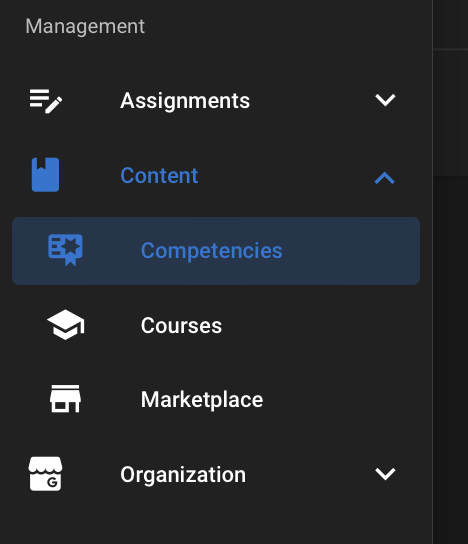Expand the Assignments section chevron
The image size is (468, 544).
(385, 100)
